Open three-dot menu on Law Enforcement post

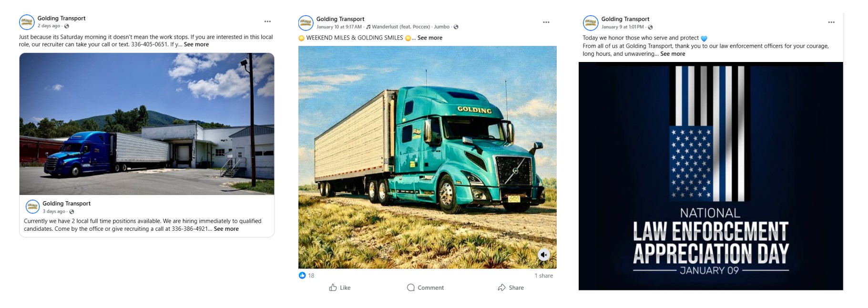point(831,22)
